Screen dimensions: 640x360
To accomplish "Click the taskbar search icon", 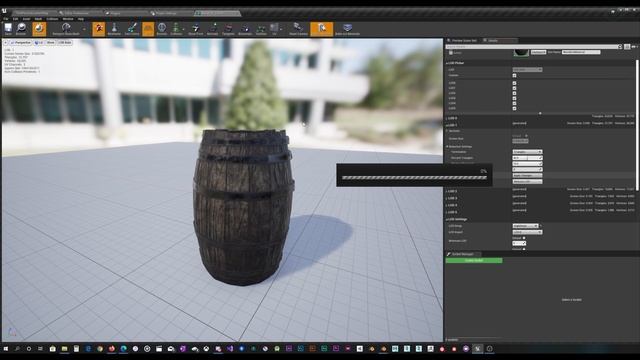I will 17,349.
